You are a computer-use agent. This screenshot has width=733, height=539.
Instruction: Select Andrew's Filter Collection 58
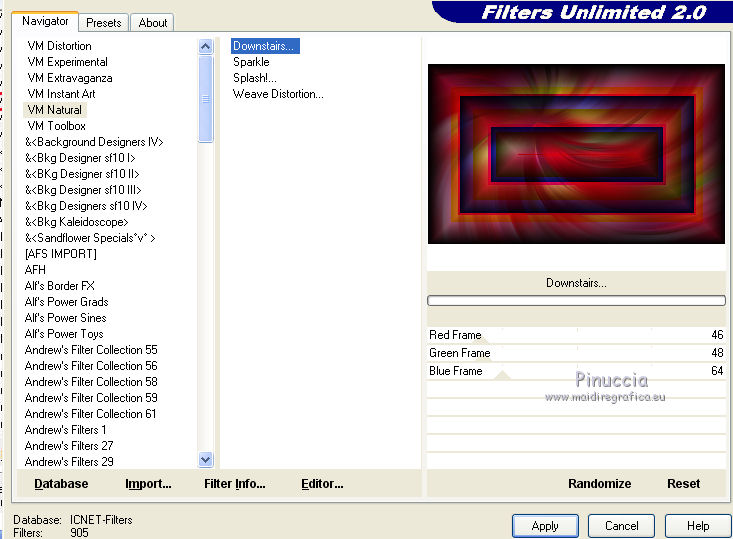click(x=91, y=381)
